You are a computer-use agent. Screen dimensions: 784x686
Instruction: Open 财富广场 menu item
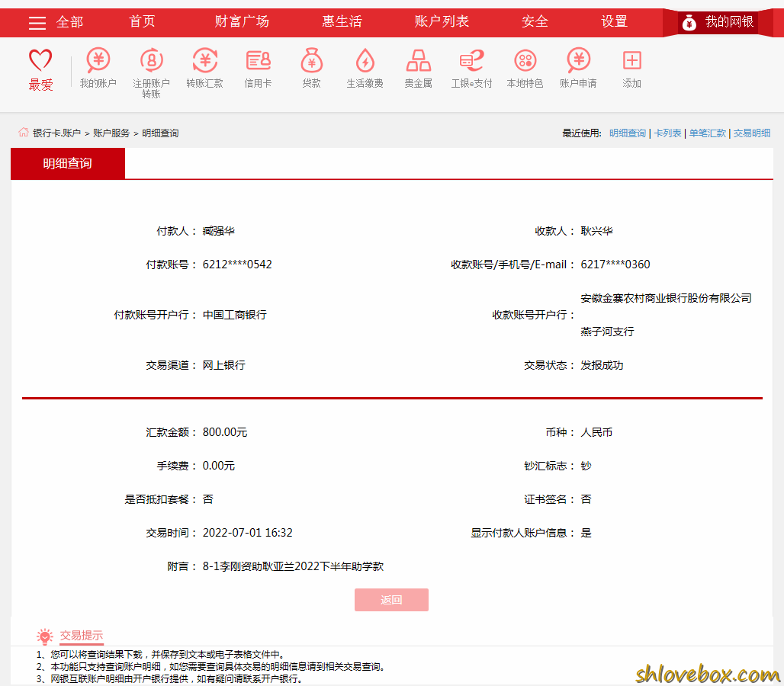point(242,21)
